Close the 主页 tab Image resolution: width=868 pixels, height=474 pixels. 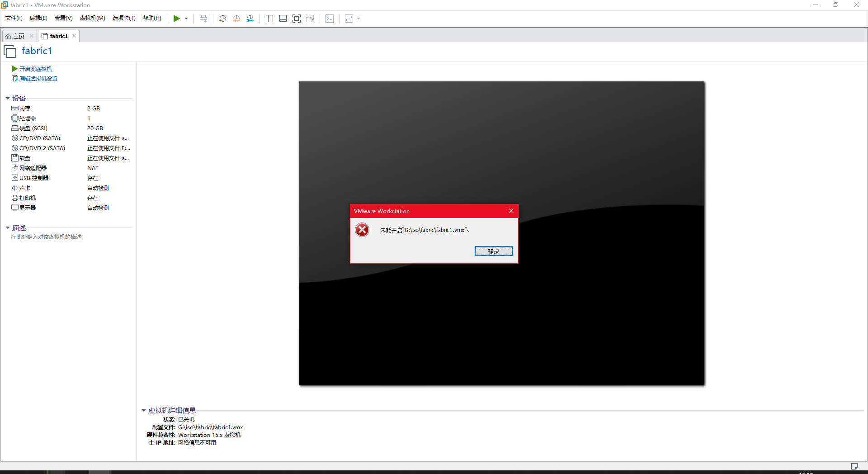(x=32, y=36)
